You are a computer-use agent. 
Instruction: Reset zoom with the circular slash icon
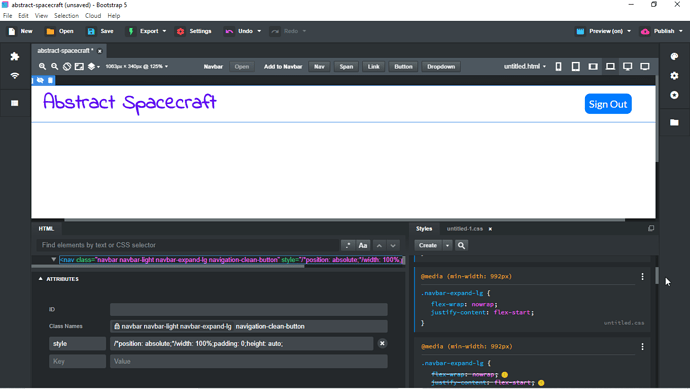click(x=67, y=66)
